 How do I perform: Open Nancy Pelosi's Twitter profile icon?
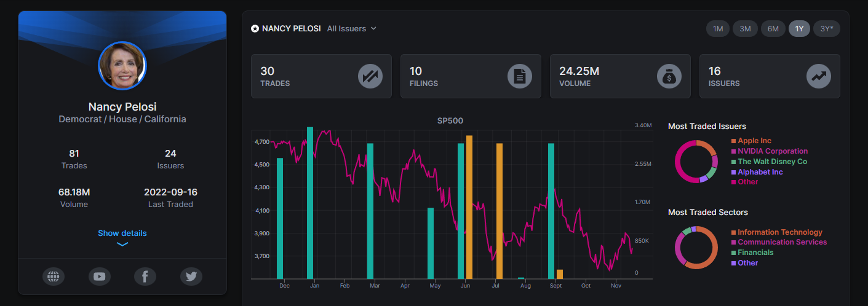point(191,277)
